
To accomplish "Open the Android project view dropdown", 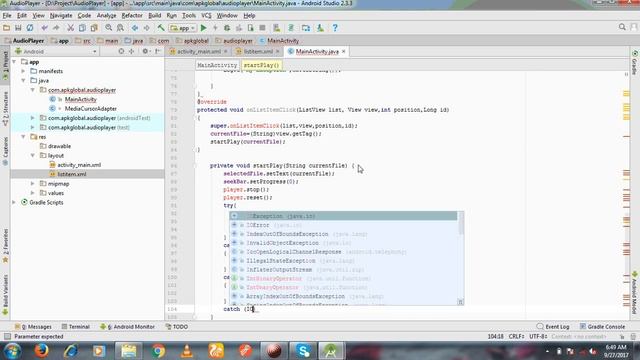I will pyautogui.click(x=56, y=51).
